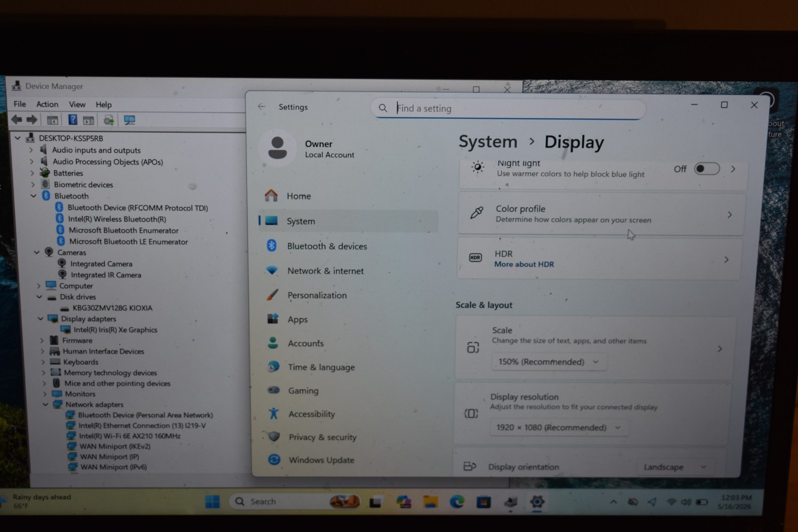
Task: Click Find a setting search box
Action: coord(508,108)
